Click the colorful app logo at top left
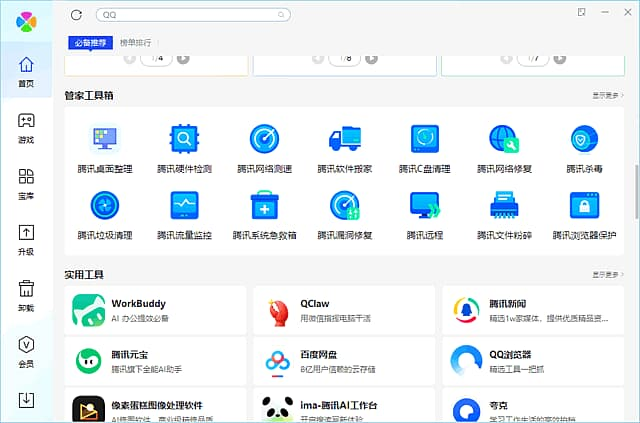640x423 pixels. coord(26,22)
